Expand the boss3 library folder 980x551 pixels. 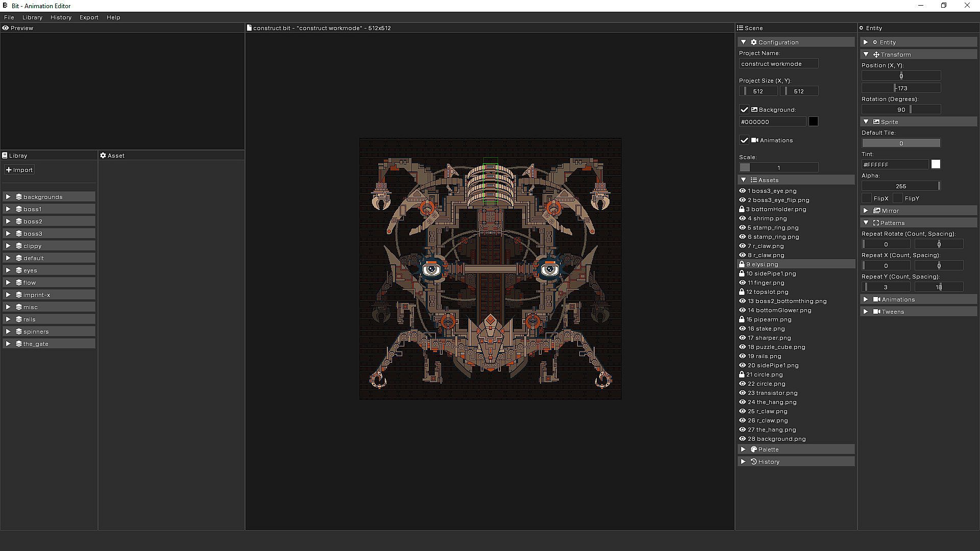8,234
